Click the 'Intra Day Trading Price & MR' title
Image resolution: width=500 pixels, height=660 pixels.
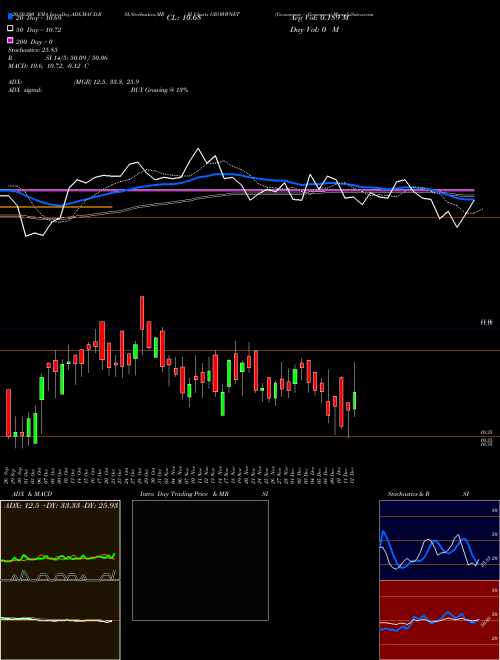184,494
